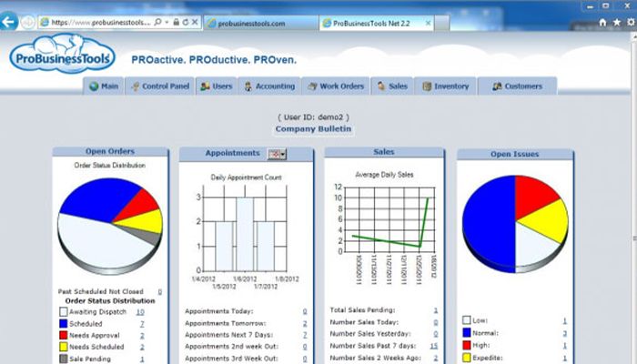Open Accounting using its icon

[248, 86]
